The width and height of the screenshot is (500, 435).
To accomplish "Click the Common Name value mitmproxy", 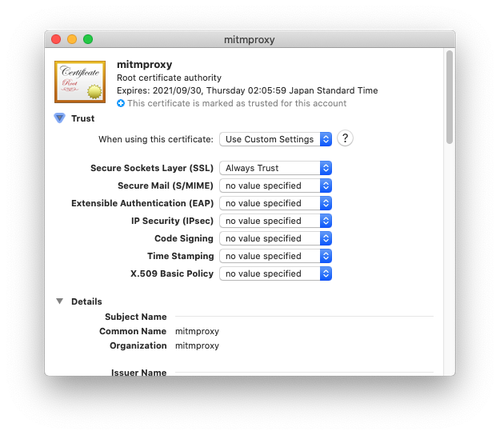I will [x=197, y=331].
